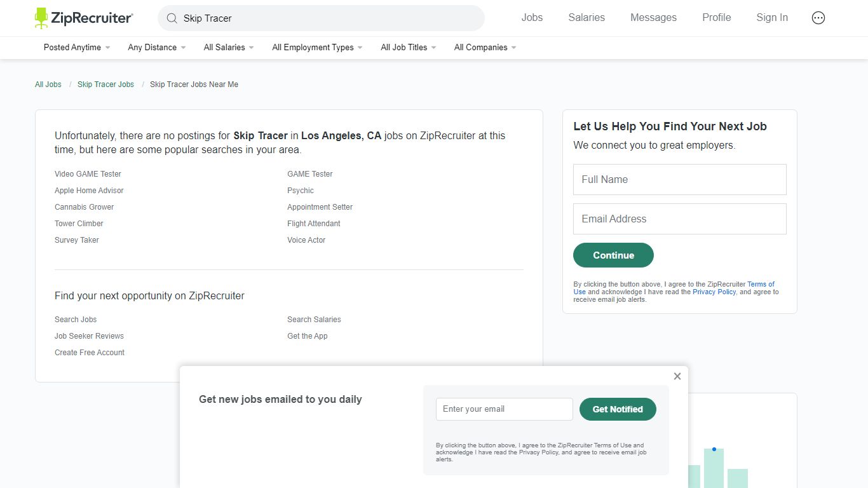Open Profile in top navigation

click(716, 18)
